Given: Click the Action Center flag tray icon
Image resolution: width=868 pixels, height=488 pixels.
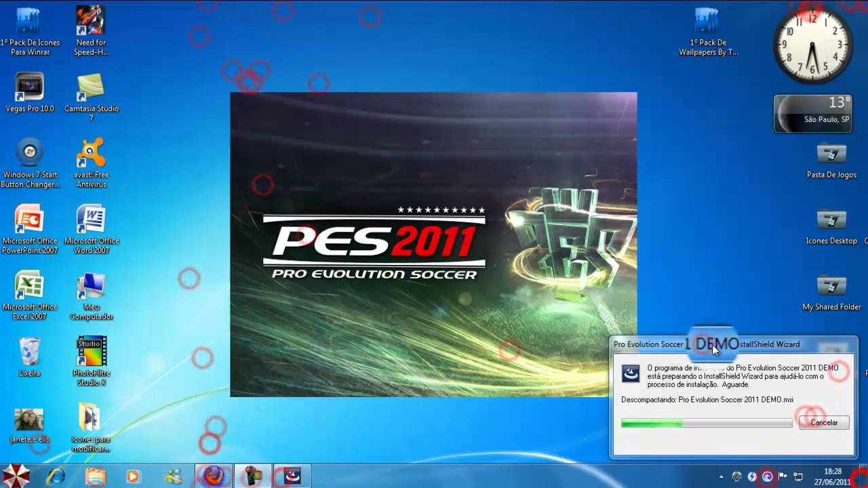Looking at the screenshot, I should pos(783,476).
